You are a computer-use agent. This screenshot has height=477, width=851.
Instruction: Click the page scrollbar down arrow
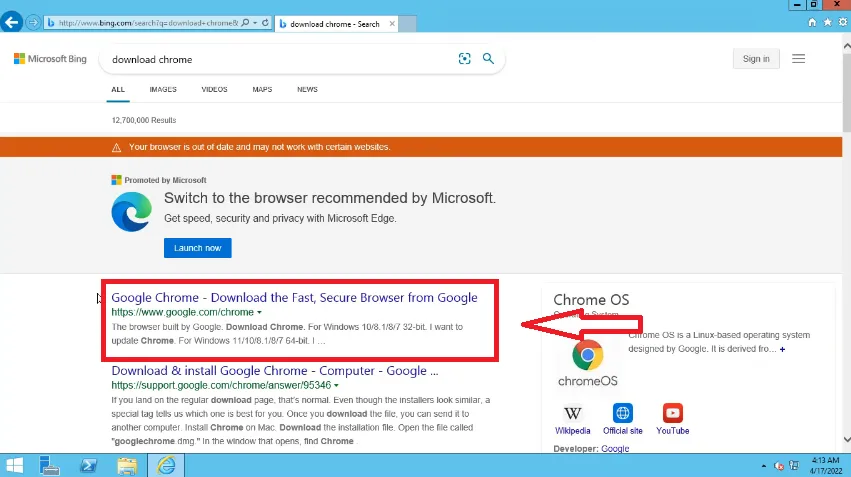point(846,440)
